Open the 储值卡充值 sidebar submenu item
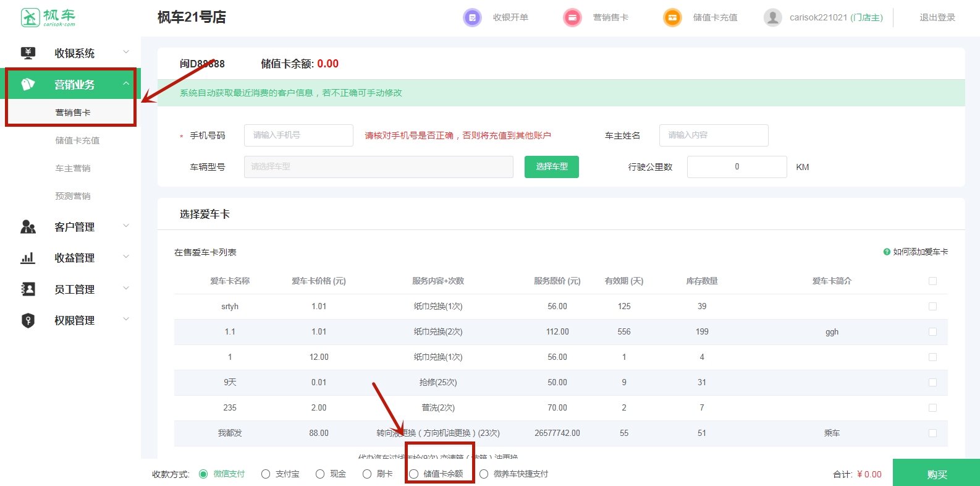The height and width of the screenshot is (486, 980). pos(77,140)
